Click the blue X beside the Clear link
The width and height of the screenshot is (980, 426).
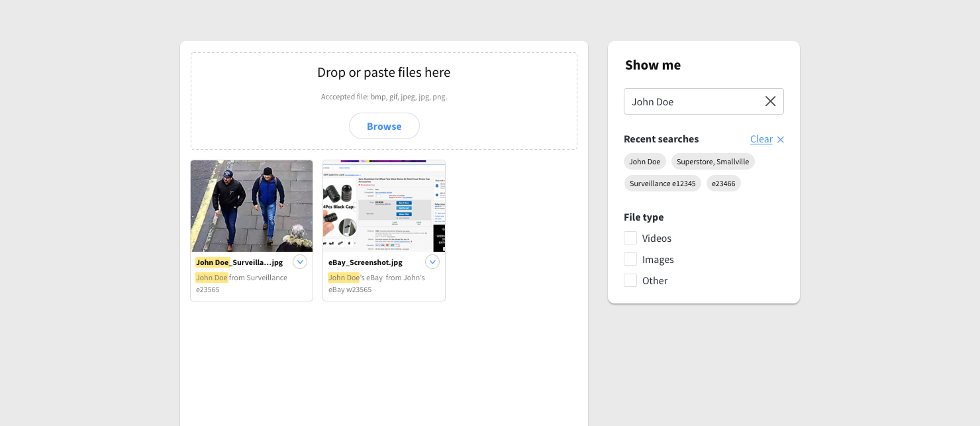[780, 140]
